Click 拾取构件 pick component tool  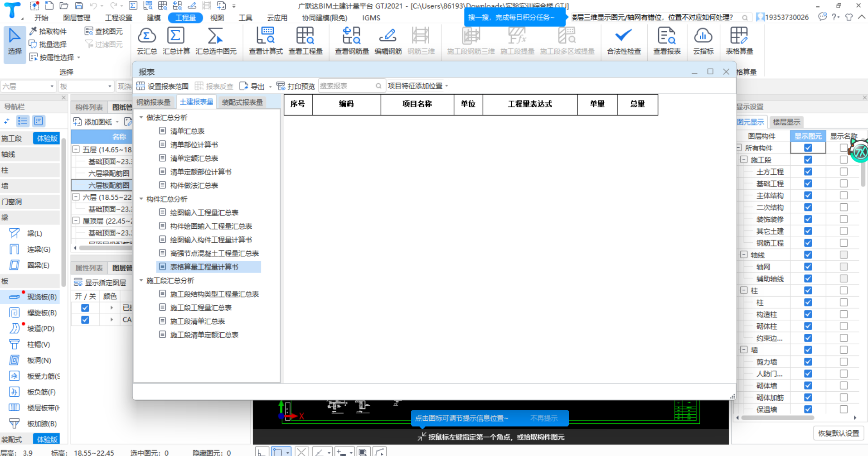click(48, 31)
